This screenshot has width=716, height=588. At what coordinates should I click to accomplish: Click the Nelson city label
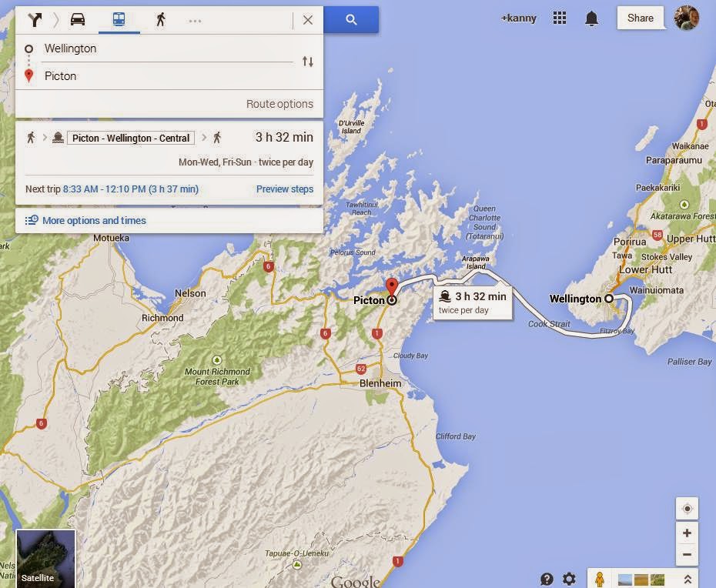190,293
